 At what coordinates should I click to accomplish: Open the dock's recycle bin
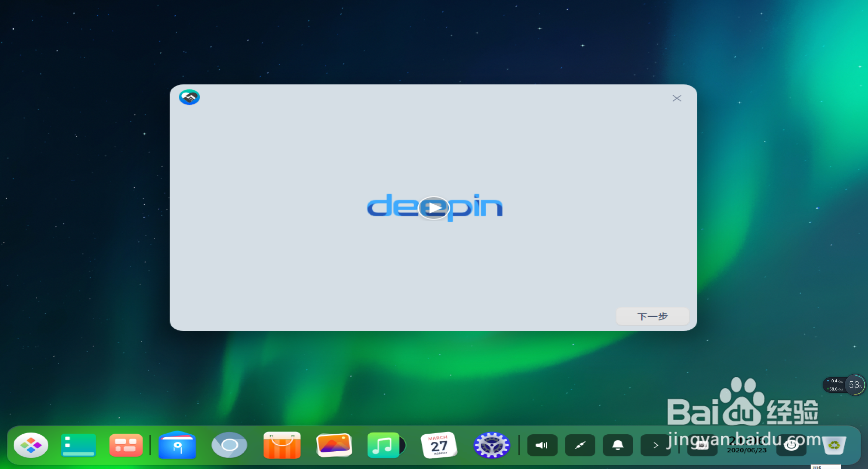coord(834,445)
